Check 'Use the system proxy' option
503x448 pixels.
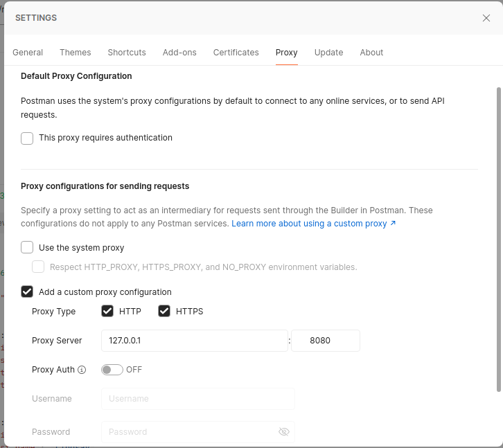27,247
